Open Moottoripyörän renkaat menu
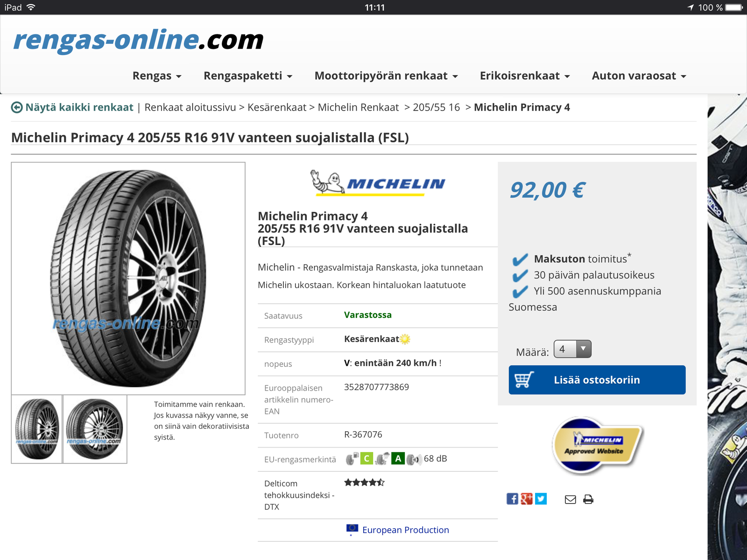The image size is (747, 560). click(x=386, y=76)
